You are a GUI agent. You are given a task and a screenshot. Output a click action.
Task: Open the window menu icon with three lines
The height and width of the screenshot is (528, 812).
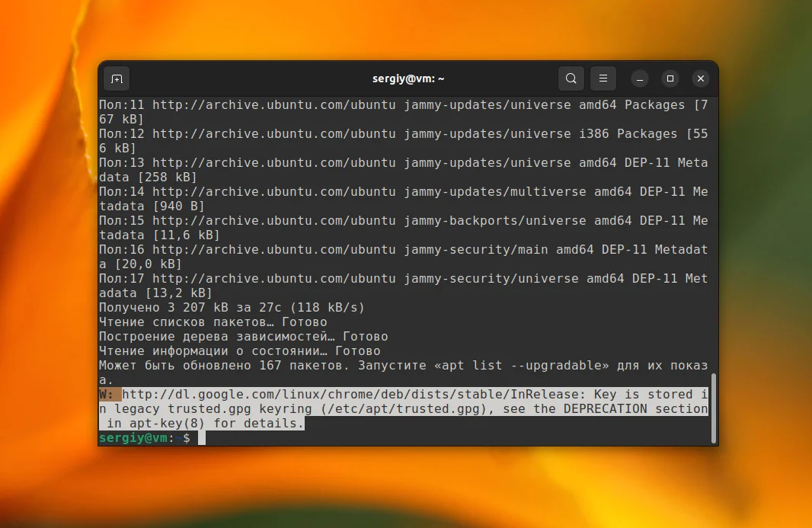click(x=603, y=78)
